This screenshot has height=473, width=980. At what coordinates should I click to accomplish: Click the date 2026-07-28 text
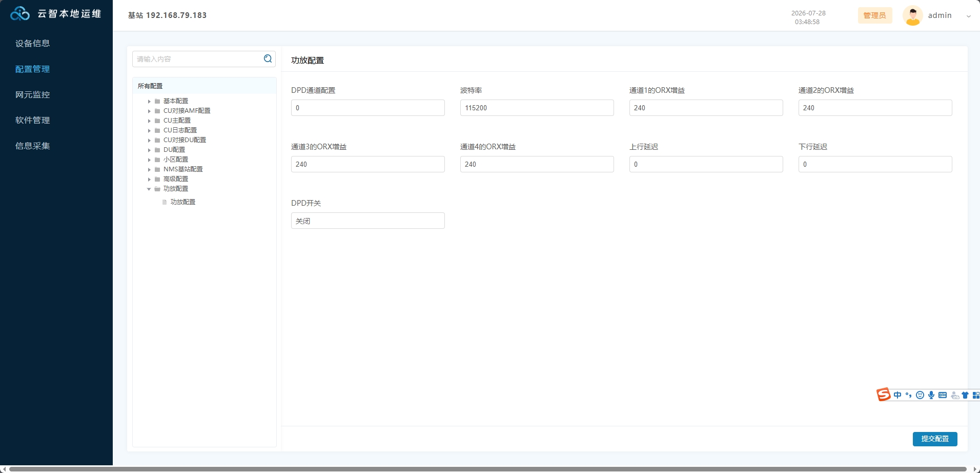point(808,13)
